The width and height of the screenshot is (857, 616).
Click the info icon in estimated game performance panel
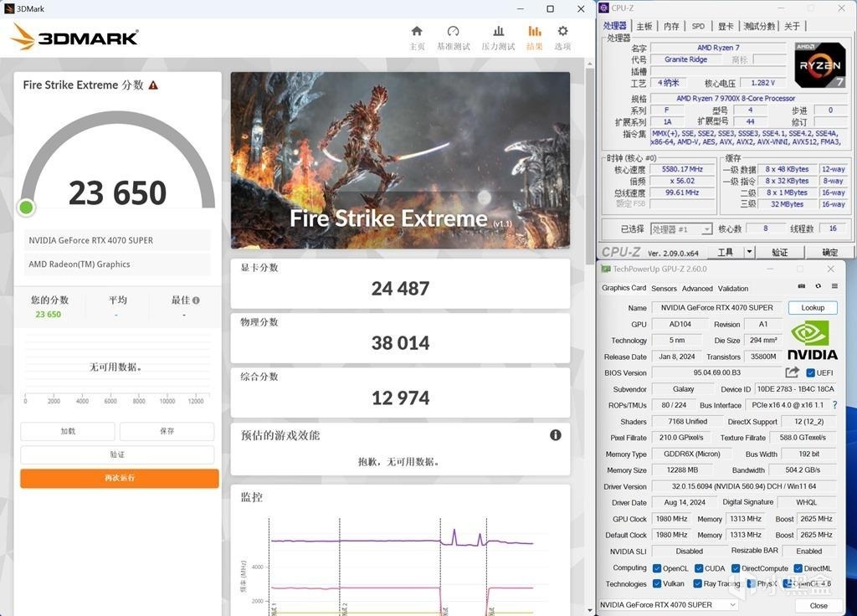[x=556, y=435]
